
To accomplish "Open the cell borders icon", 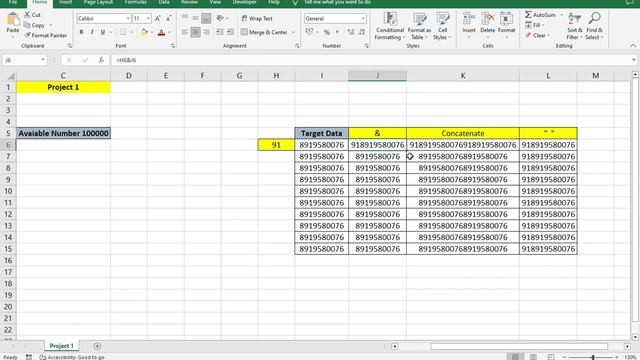I will pos(123,32).
